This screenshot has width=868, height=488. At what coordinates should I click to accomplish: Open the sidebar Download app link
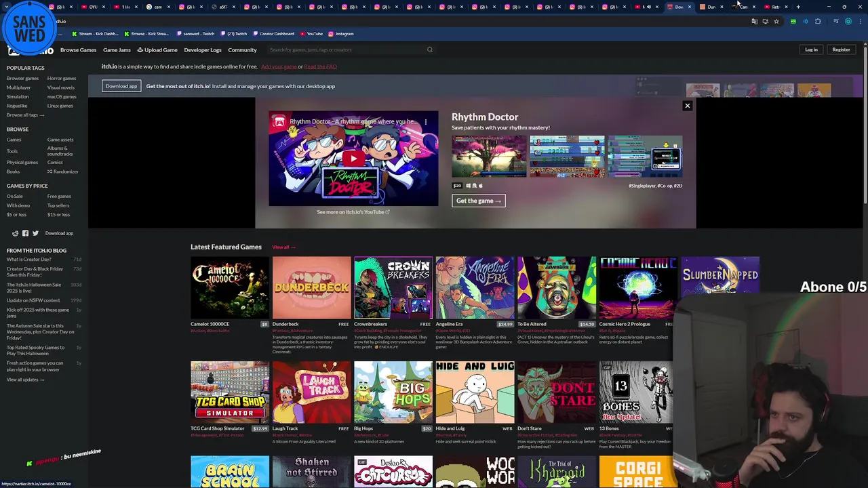point(59,233)
